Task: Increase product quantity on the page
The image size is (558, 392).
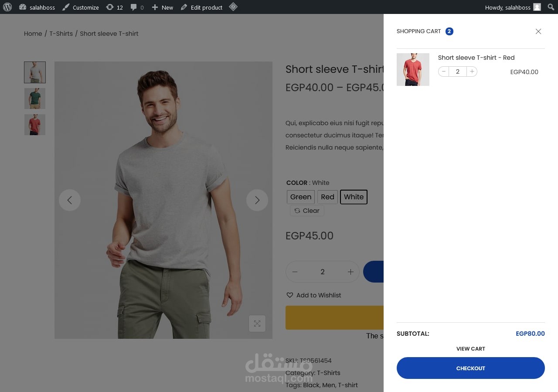Action: [350, 272]
